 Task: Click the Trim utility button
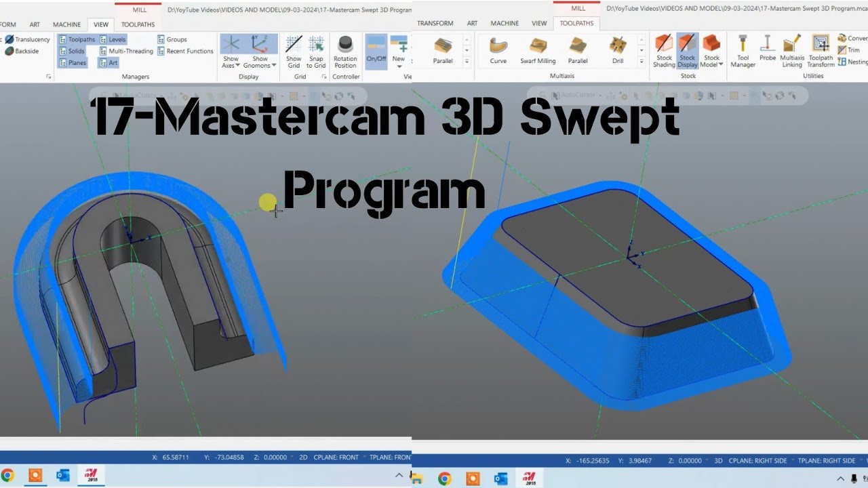(849, 49)
